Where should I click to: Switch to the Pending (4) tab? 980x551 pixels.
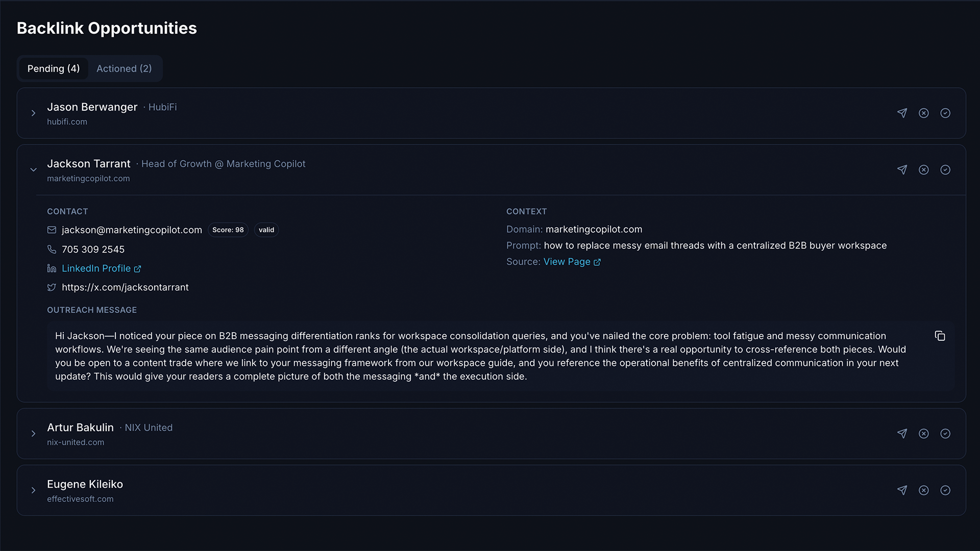54,68
